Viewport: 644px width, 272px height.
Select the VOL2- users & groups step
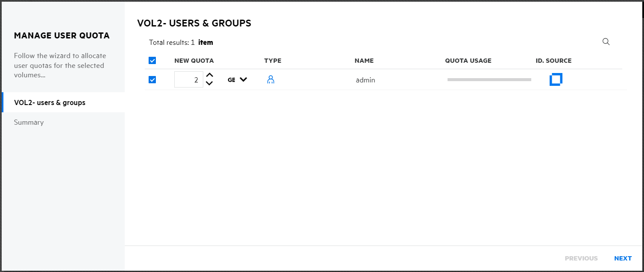50,102
